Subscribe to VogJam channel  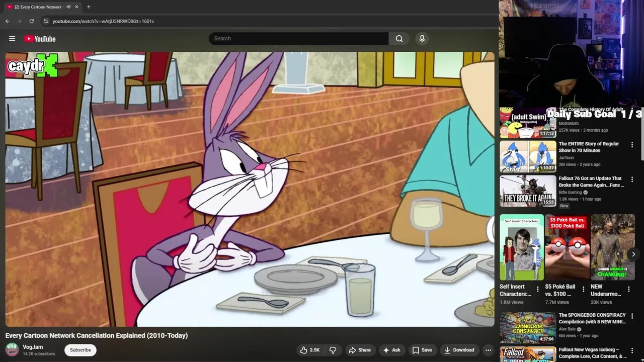click(80, 350)
